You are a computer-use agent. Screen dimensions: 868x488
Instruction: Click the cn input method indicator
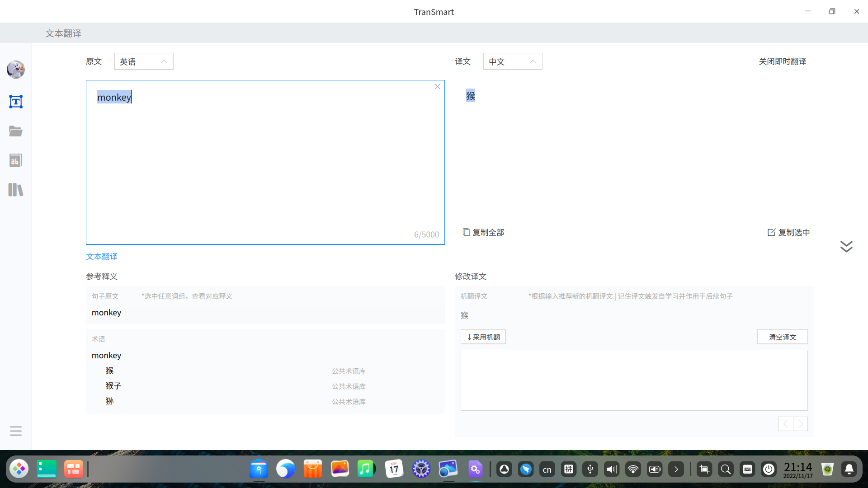tap(547, 469)
